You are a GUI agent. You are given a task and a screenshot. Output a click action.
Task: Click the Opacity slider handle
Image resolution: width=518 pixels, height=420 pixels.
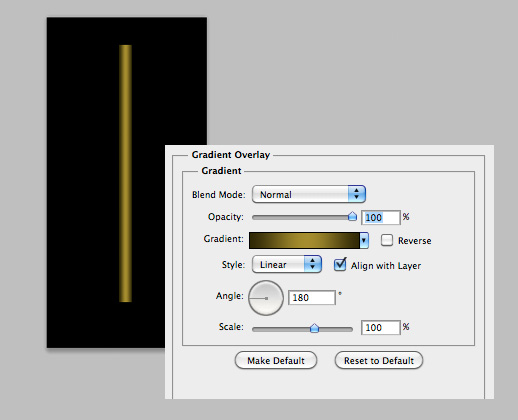tap(352, 216)
